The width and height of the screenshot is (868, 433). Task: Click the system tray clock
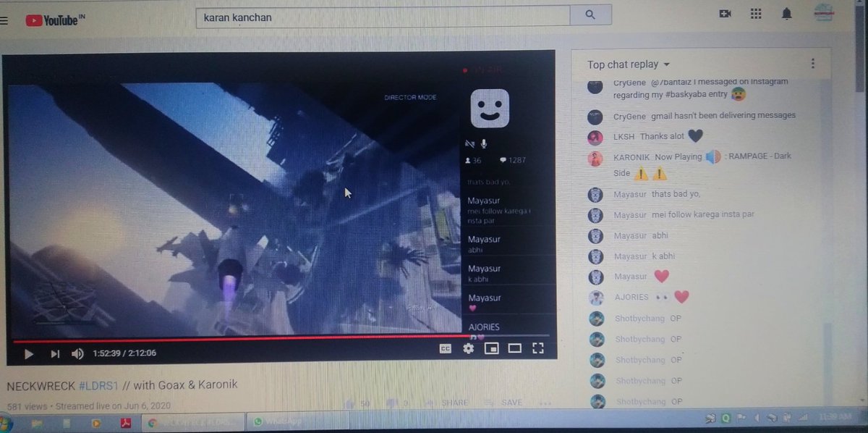coord(835,418)
